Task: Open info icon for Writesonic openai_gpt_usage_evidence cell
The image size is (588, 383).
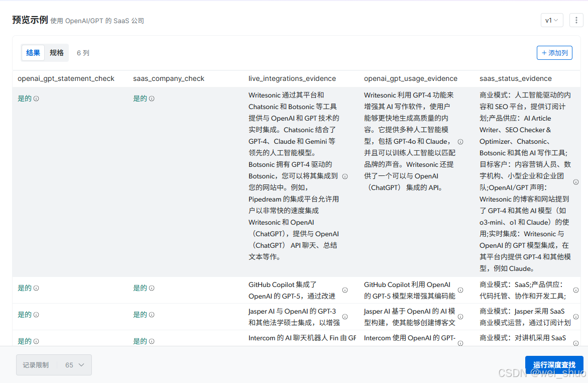Action: [x=460, y=142]
